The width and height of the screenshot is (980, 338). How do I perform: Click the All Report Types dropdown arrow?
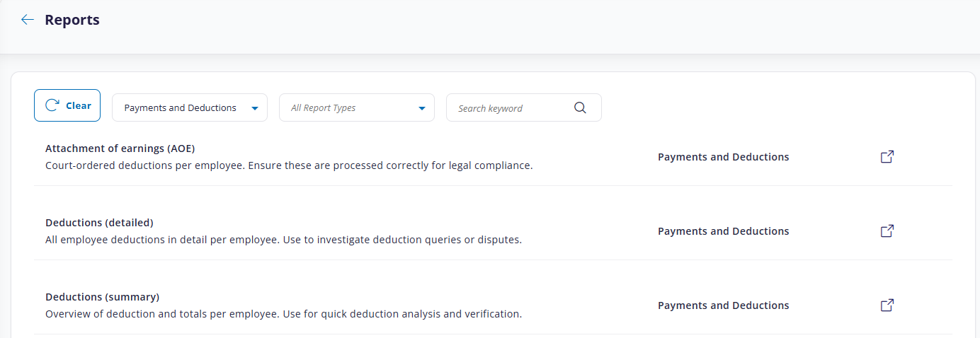pyautogui.click(x=422, y=108)
